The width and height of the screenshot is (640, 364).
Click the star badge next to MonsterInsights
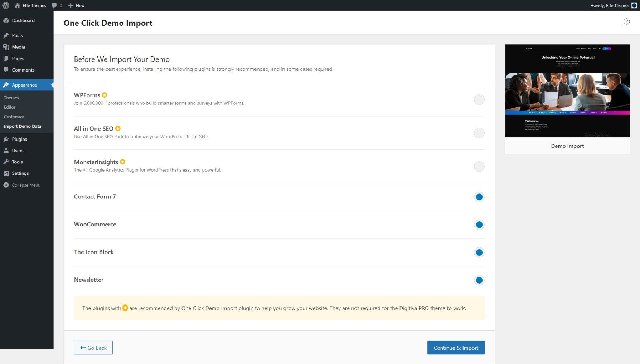point(122,162)
